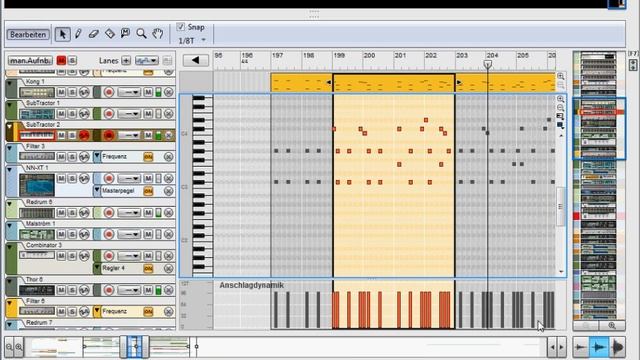Click the Anschlagdynamik velocity lane label
The width and height of the screenshot is (640, 360).
[251, 285]
